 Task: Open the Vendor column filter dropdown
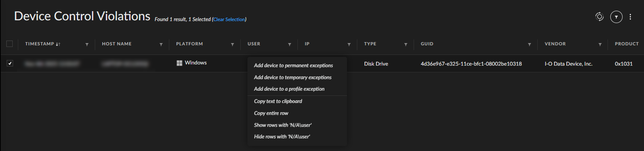point(600,44)
